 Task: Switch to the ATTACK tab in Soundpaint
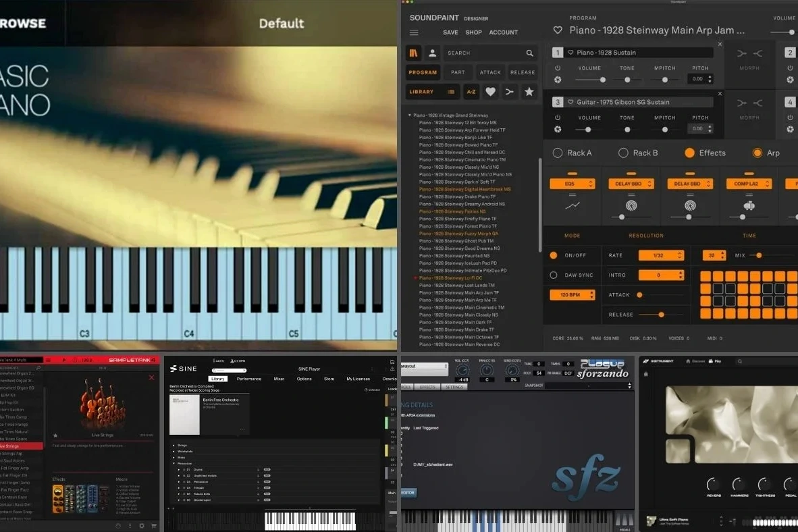coord(490,72)
